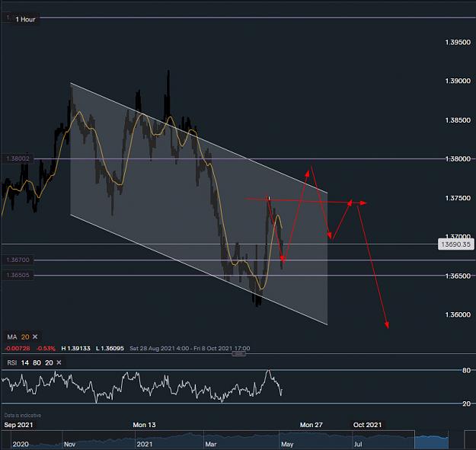This screenshot has height=450, width=476.
Task: Select the 1.36505 horizontal level label
Action: [x=18, y=275]
